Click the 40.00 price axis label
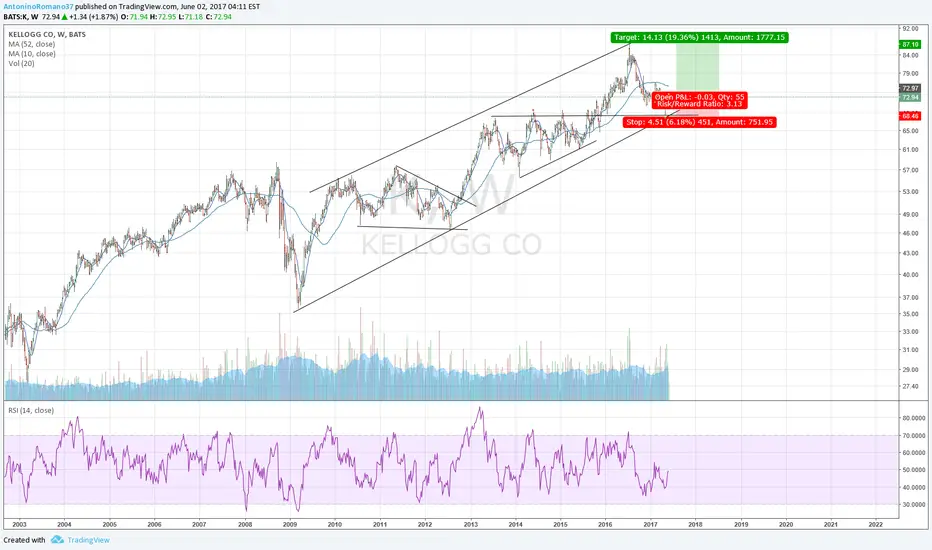Viewport: 932px width, 550px height. [x=910, y=275]
